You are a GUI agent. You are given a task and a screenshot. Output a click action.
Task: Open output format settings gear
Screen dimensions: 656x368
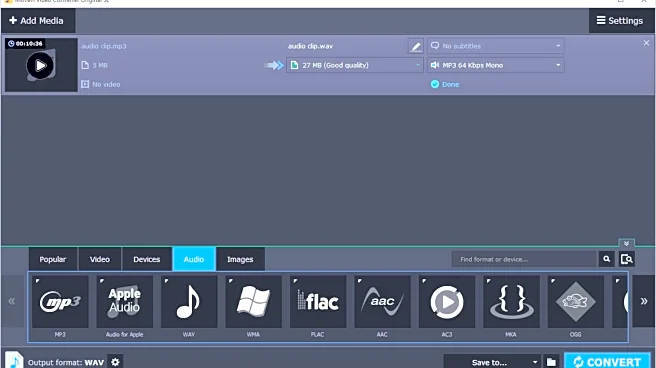tap(115, 362)
